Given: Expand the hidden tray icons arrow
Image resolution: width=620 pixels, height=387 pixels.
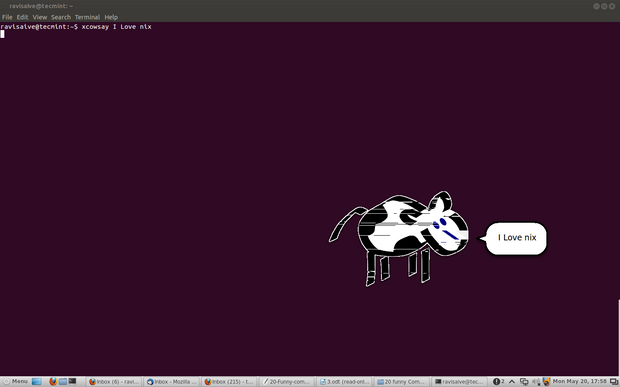Looking at the screenshot, I should [512, 382].
